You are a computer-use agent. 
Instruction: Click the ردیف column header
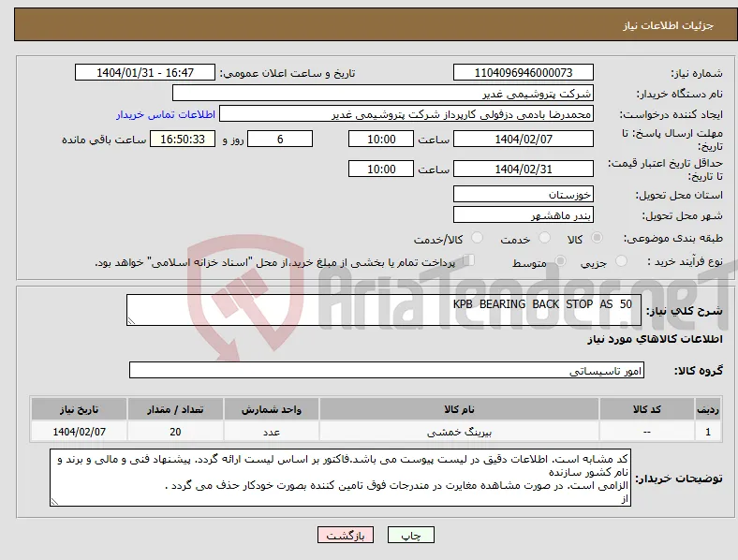pyautogui.click(x=708, y=409)
